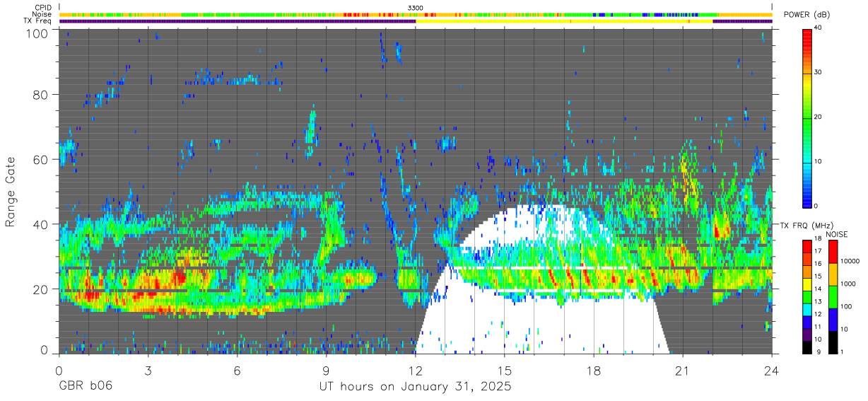Click the Noise label at top left
The height and width of the screenshot is (401, 868).
42,14
